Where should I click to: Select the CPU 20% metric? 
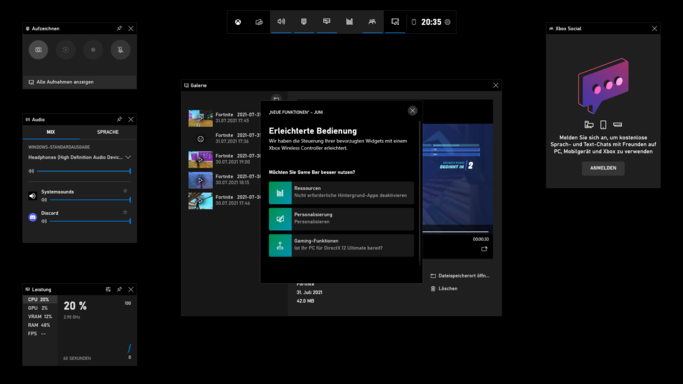[40, 300]
